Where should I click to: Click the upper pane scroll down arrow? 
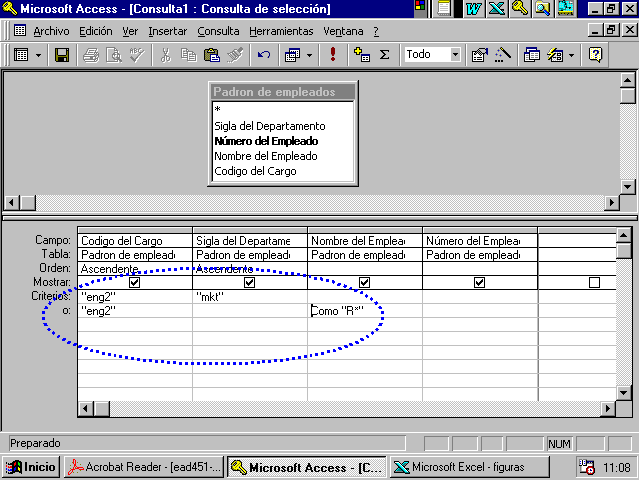628,187
